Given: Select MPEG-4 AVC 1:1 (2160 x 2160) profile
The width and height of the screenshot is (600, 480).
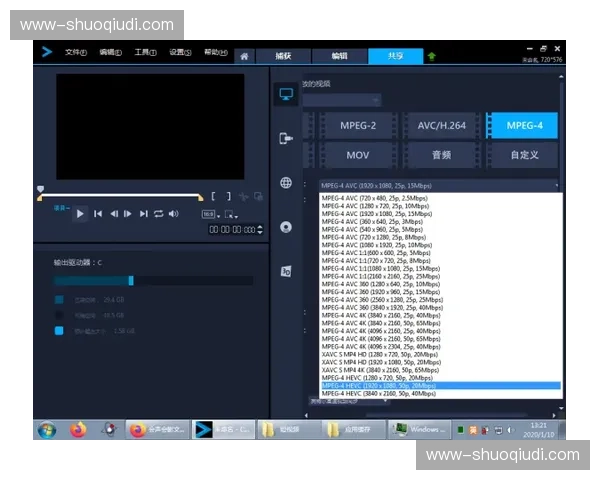Looking at the screenshot, I should pyautogui.click(x=440, y=276).
